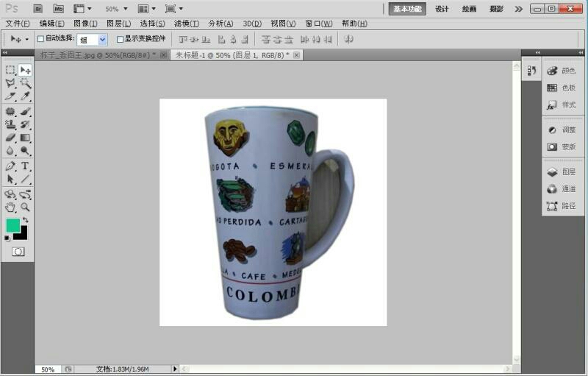Choose the 设计 workspace
Viewport: 588px width, 376px height.
pyautogui.click(x=442, y=9)
